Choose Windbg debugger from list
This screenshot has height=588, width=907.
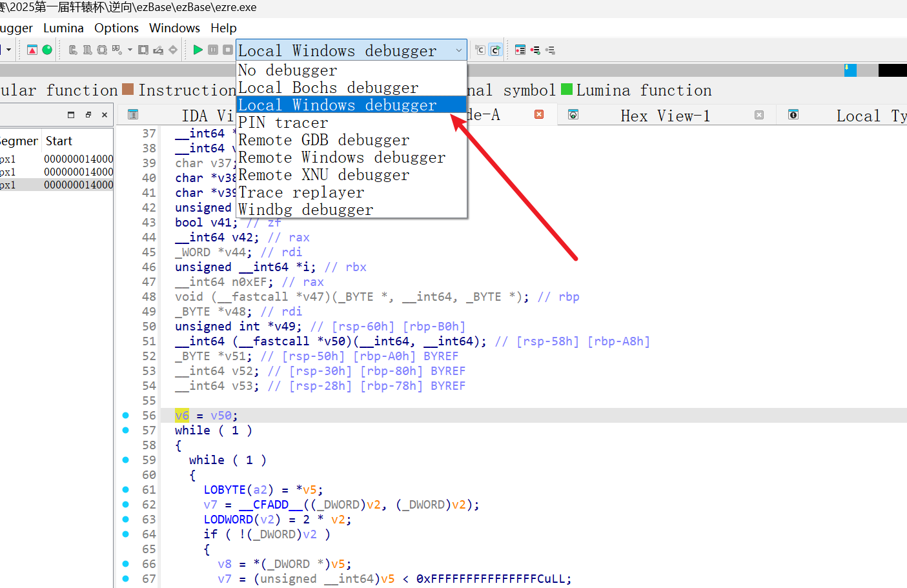(x=352, y=209)
